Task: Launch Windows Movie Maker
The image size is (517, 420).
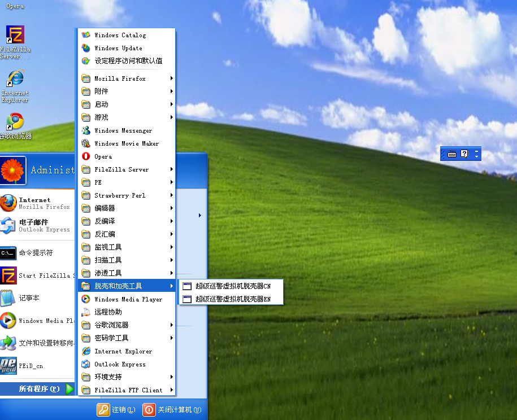Action: tap(127, 143)
